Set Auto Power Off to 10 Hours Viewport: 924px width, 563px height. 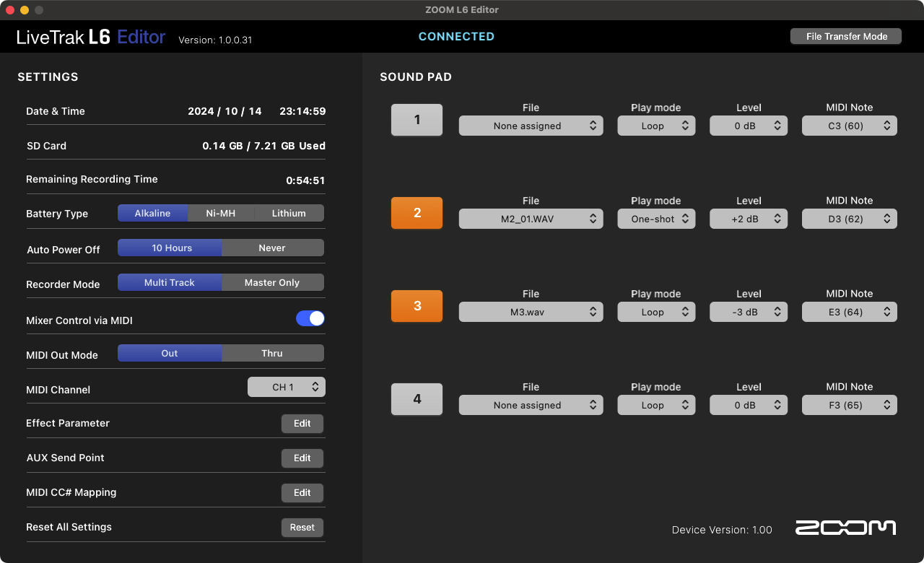[170, 248]
